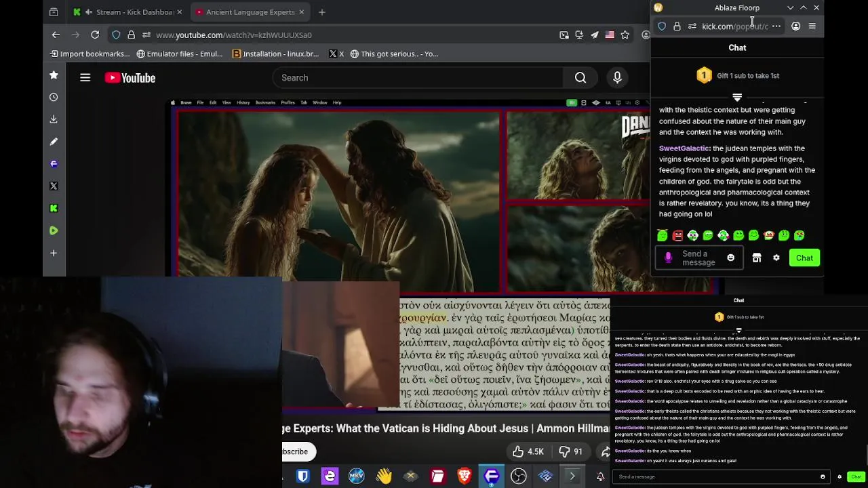Open account icon in Kick popout window

coord(795,26)
